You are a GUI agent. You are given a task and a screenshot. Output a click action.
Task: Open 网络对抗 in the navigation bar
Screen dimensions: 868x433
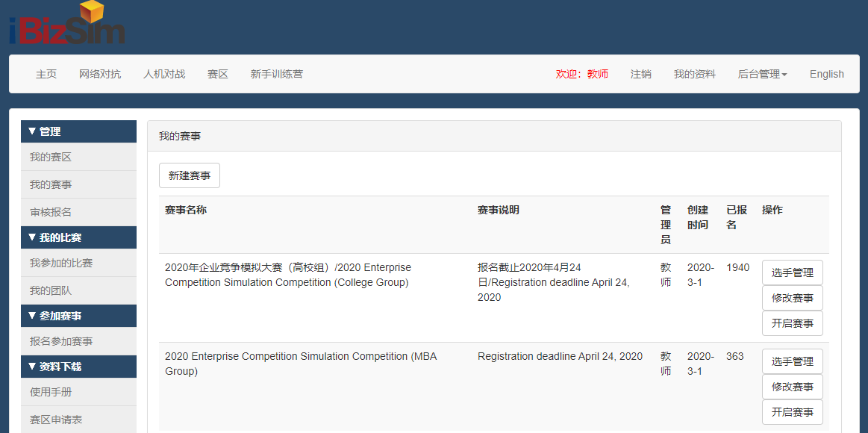(100, 74)
